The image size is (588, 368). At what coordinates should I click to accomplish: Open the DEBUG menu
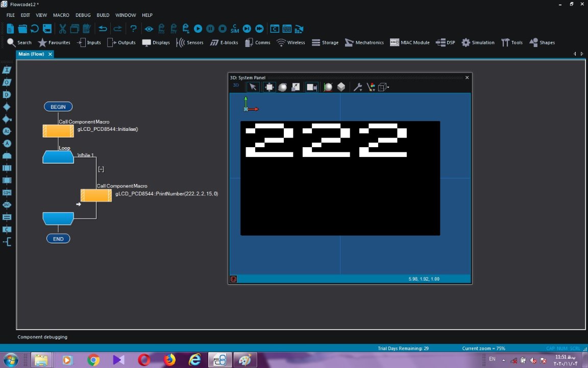click(x=83, y=15)
